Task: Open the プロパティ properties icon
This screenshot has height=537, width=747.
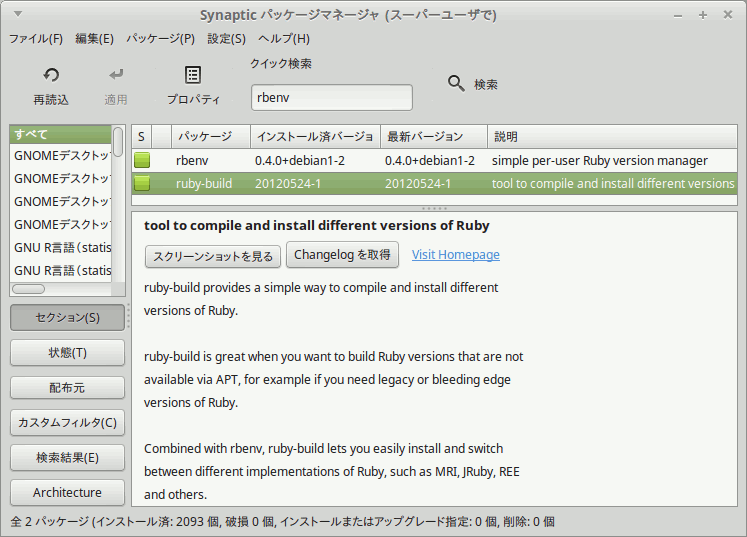Action: click(x=193, y=75)
